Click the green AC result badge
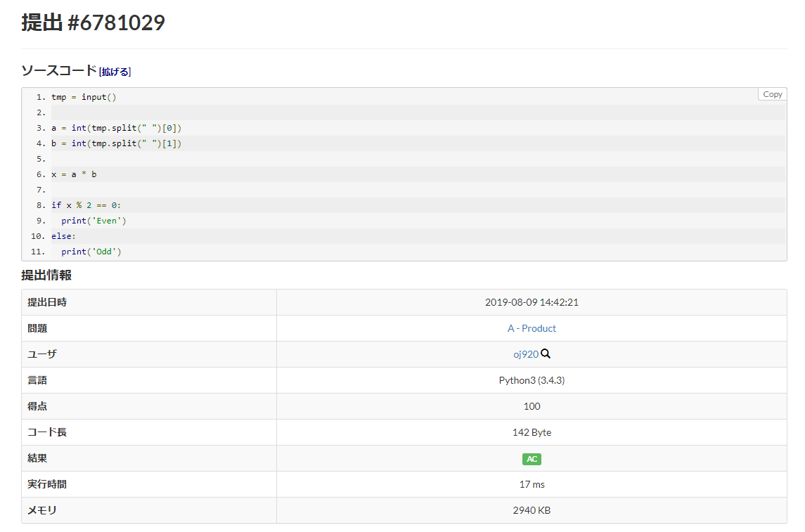805x532 pixels. click(532, 459)
